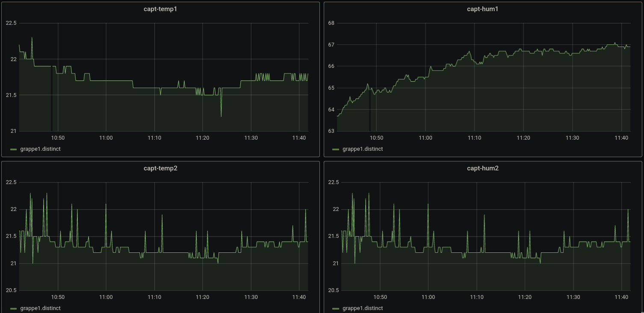This screenshot has width=644, height=313.
Task: Click the capt-temp2 legend color swatch
Action: click(x=13, y=309)
